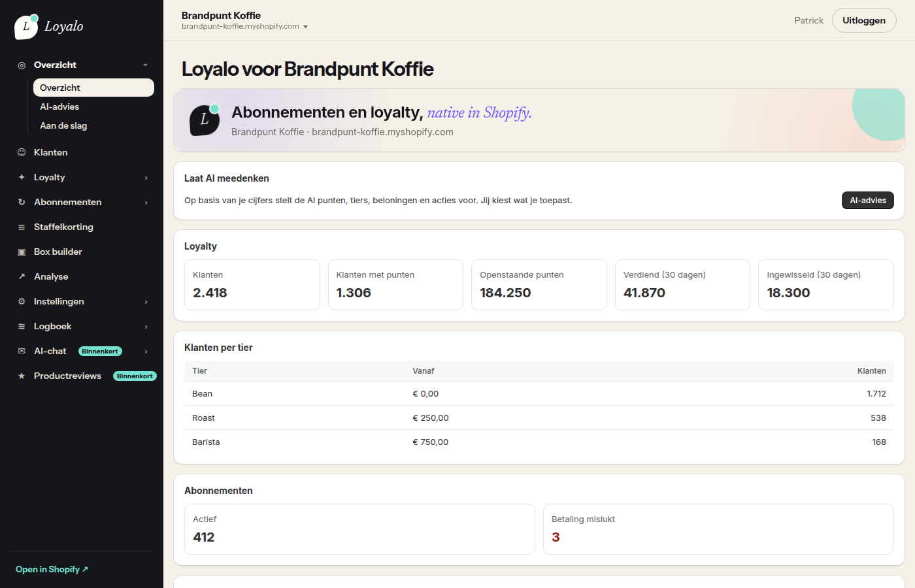
Task: Expand the AI-chat submenu chevron
Action: tap(146, 351)
